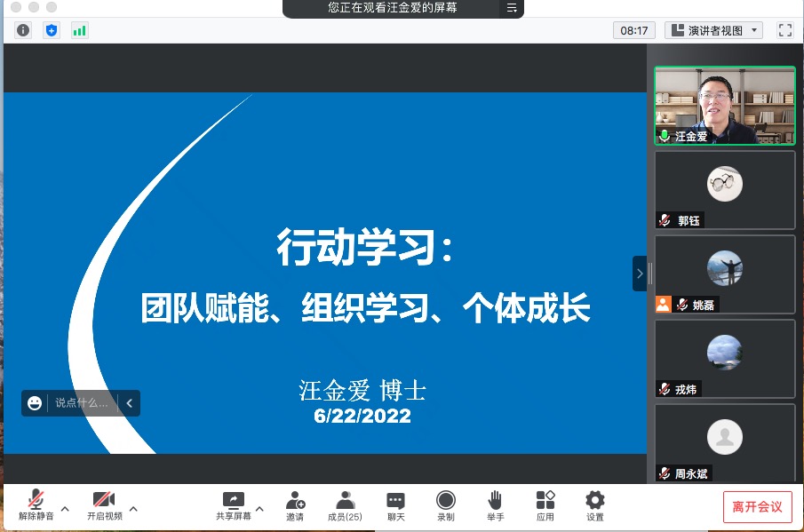Click orange person icon on 姚磊 tile
804x532 pixels.
point(663,305)
